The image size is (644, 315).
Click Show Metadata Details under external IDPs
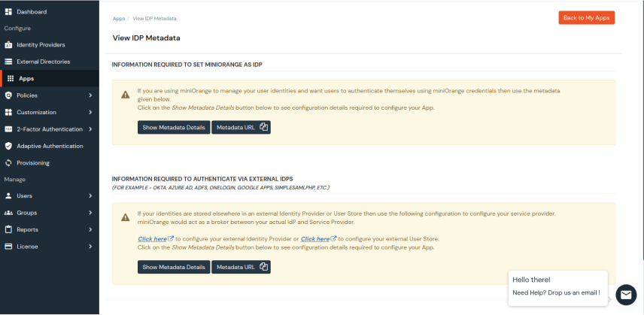[174, 267]
